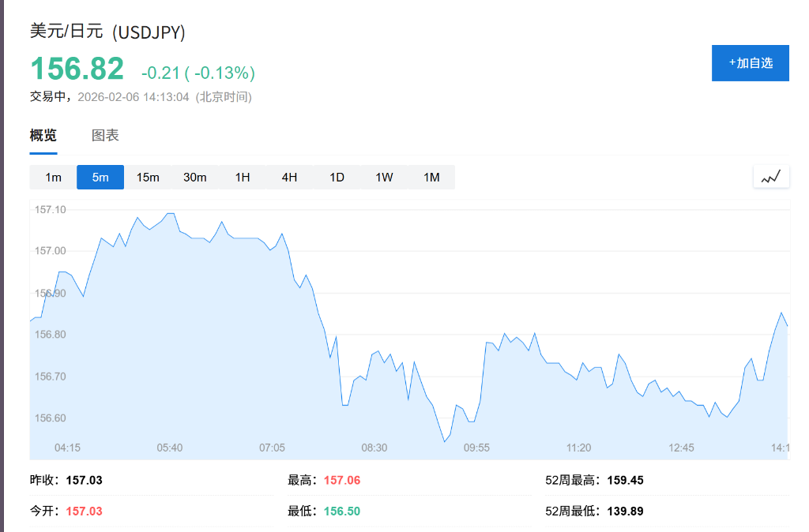Open the 图表 tab
Image resolution: width=809 pixels, height=532 pixels.
point(105,136)
